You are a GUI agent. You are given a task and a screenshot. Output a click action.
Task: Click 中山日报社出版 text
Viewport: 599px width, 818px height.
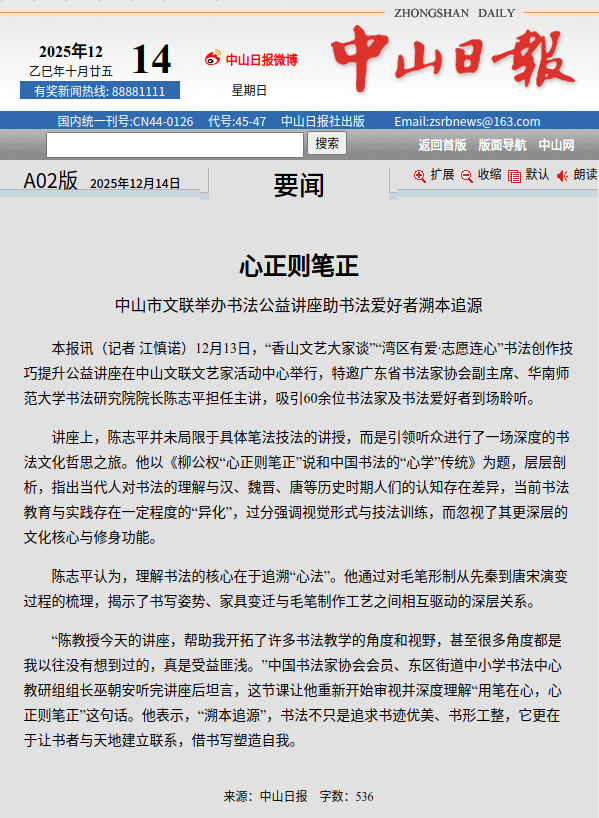tap(322, 122)
